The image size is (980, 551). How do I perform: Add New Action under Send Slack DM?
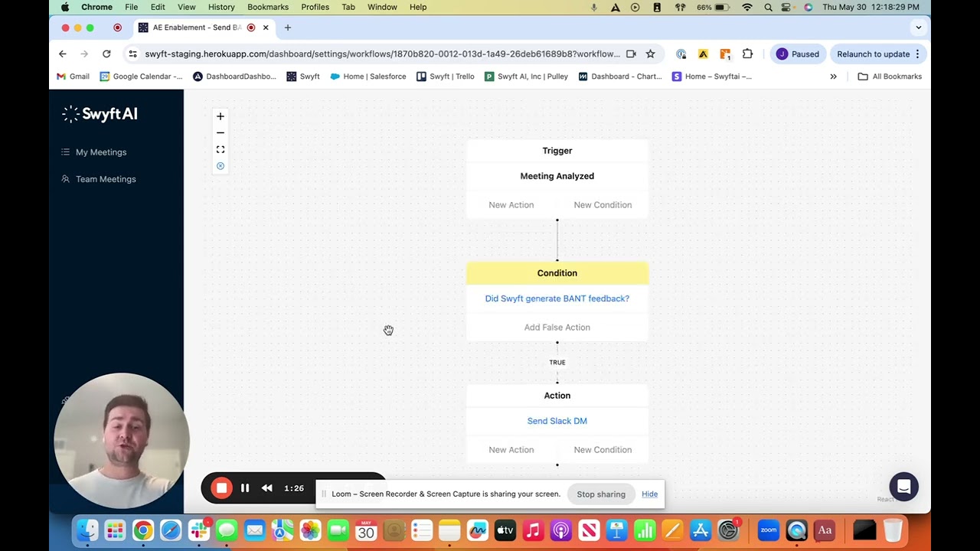pyautogui.click(x=511, y=450)
